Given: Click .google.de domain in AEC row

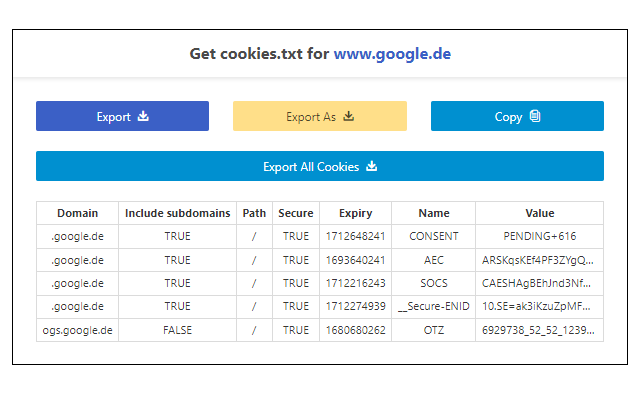Looking at the screenshot, I should pyautogui.click(x=78, y=260).
